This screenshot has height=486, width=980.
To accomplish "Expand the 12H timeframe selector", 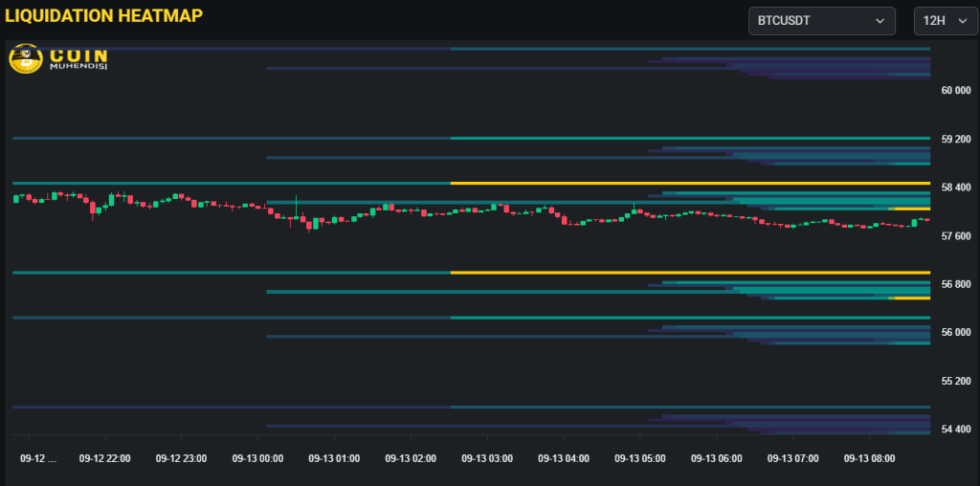I will 945,21.
